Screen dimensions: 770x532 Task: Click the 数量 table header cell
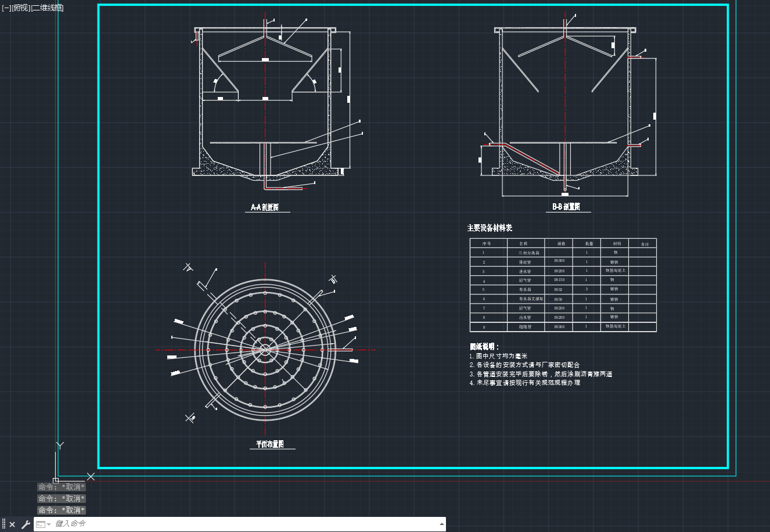[x=589, y=244]
